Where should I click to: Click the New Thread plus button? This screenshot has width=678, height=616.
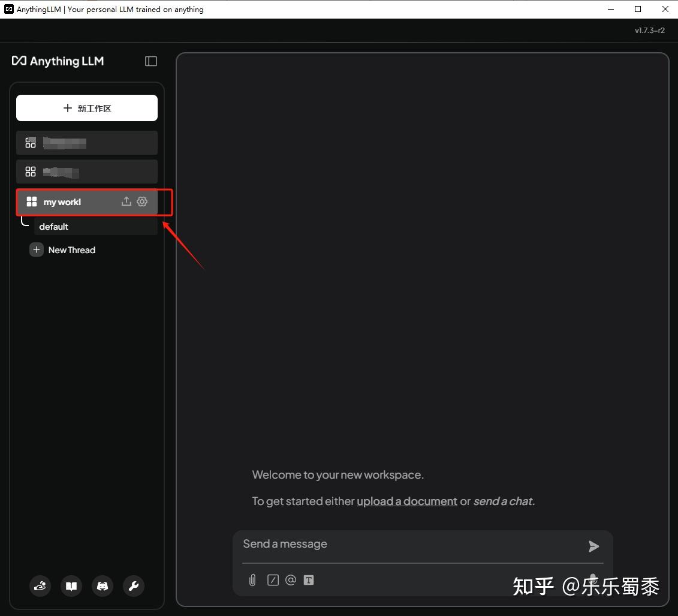click(x=37, y=250)
